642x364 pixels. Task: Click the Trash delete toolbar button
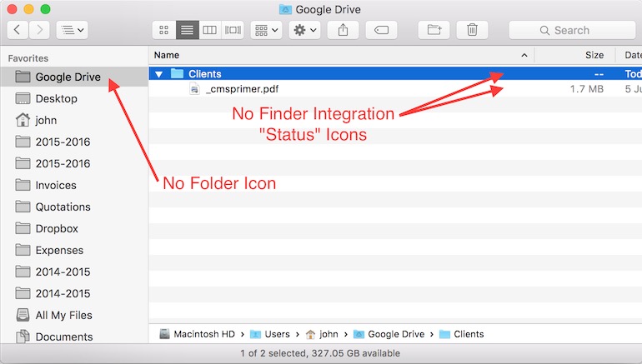pos(472,30)
